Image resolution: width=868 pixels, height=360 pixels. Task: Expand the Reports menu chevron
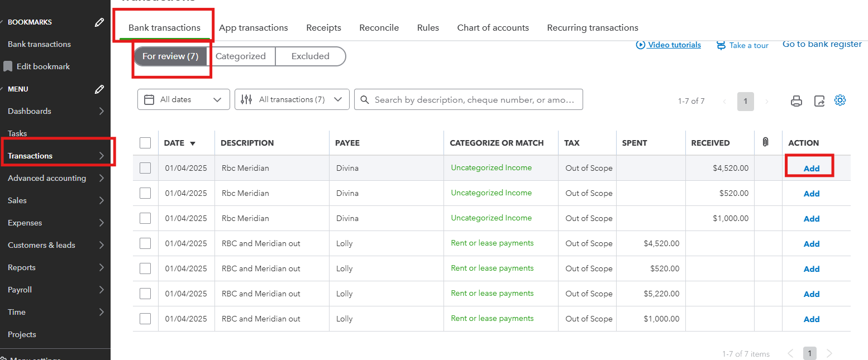tap(101, 267)
